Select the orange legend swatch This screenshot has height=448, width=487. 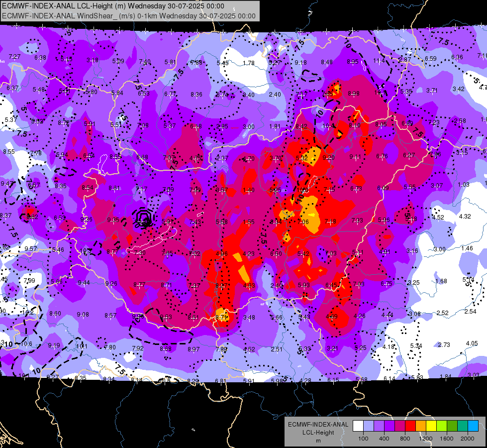pyautogui.click(x=421, y=426)
